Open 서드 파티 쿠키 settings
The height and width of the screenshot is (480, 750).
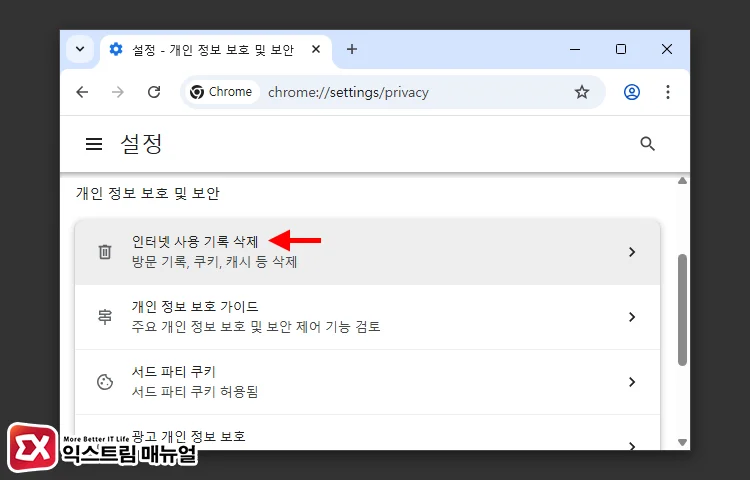[x=367, y=382]
